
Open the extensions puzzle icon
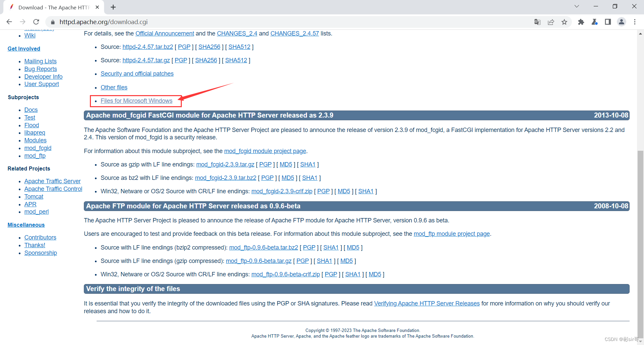click(581, 22)
